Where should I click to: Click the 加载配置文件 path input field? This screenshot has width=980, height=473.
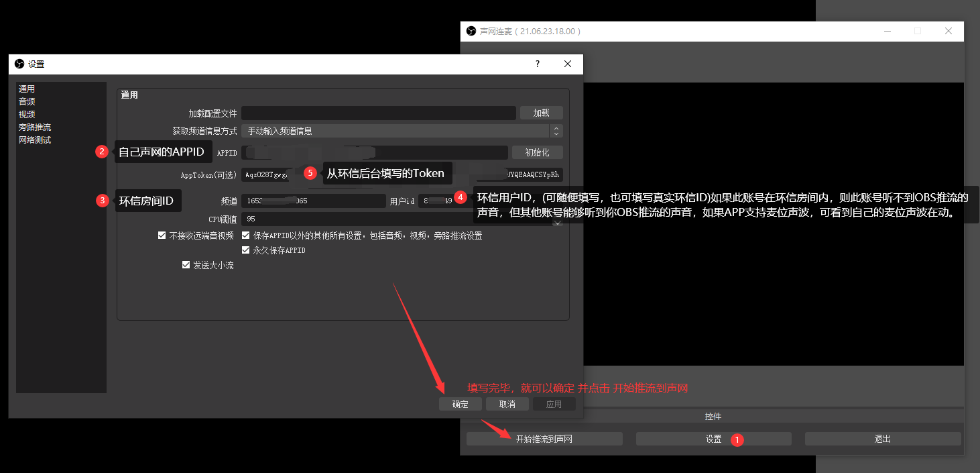[378, 113]
